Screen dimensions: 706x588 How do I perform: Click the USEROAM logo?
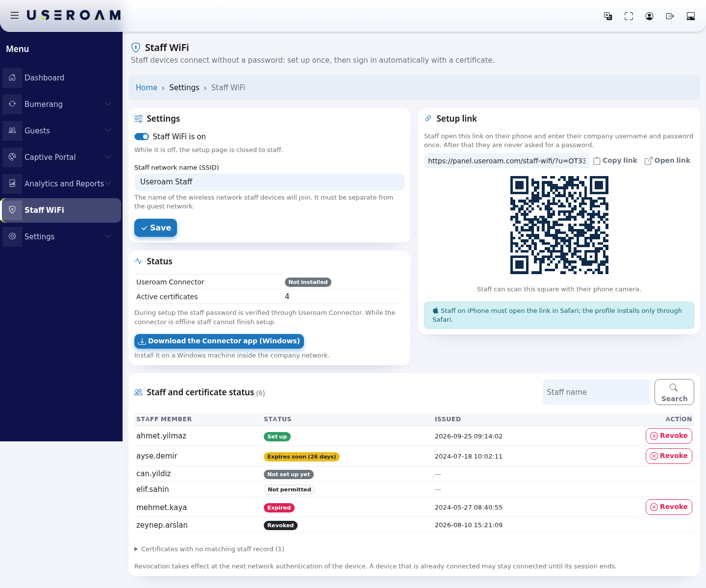pos(74,16)
